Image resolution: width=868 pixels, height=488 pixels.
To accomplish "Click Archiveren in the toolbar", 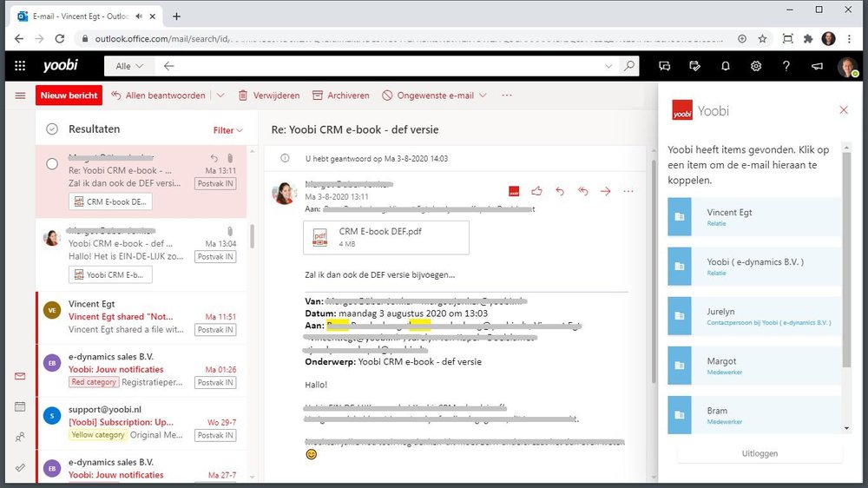I will coord(340,96).
